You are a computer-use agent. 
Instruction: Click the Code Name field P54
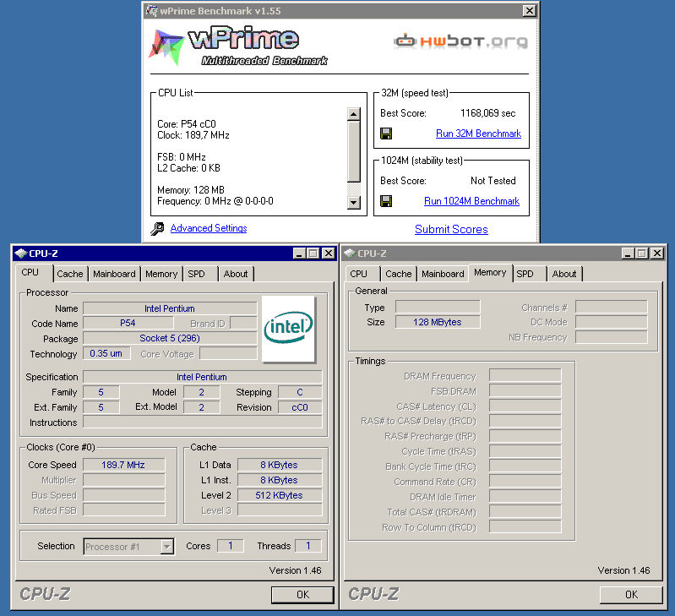click(x=128, y=323)
